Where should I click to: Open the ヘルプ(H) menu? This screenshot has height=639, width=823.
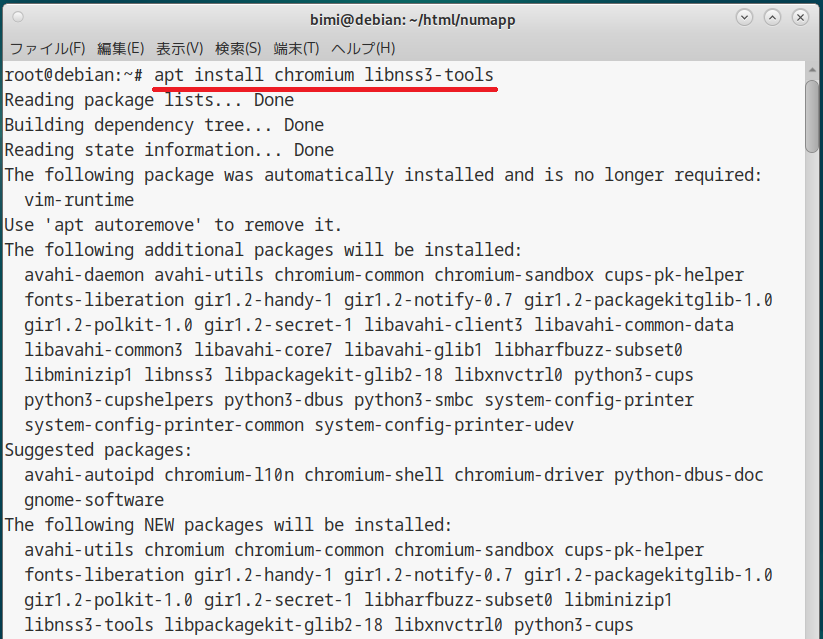pos(363,48)
